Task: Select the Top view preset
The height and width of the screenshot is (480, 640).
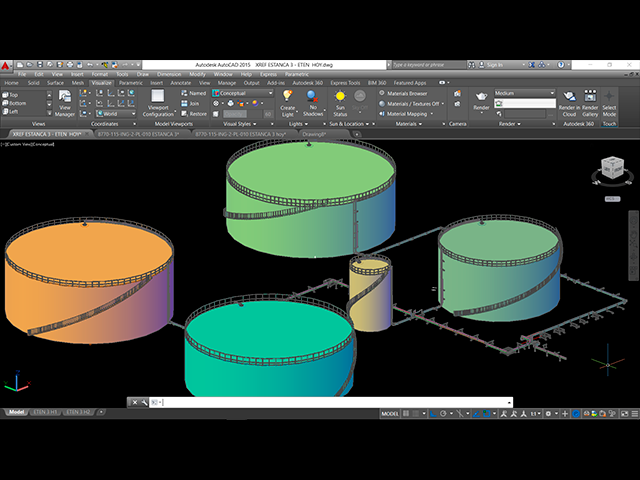Action: tap(13, 94)
